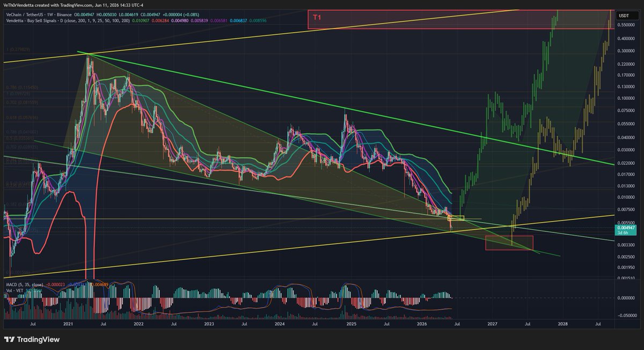The width and height of the screenshot is (644, 350).
Task: Click the 0.013000 price axis label
Action: 626,186
